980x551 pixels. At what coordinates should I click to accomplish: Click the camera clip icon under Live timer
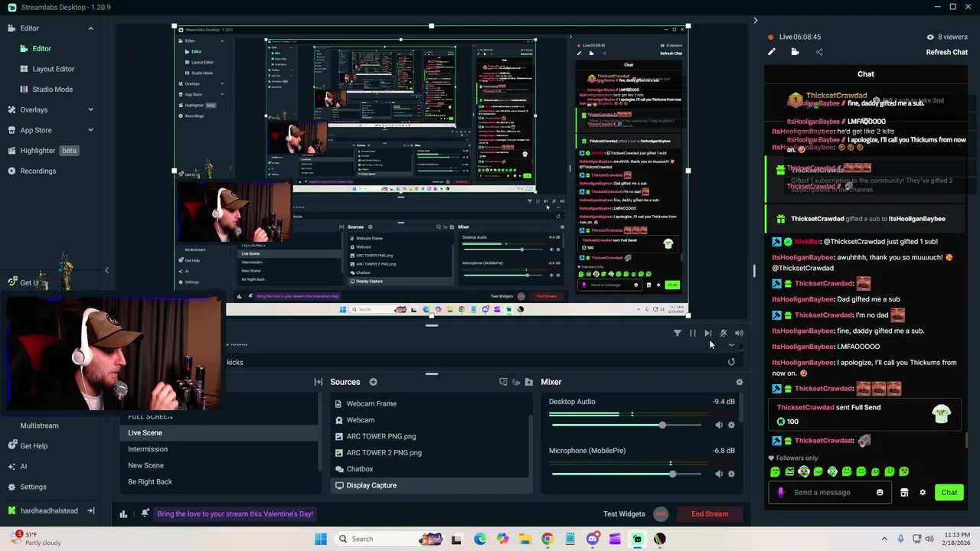pyautogui.click(x=795, y=52)
